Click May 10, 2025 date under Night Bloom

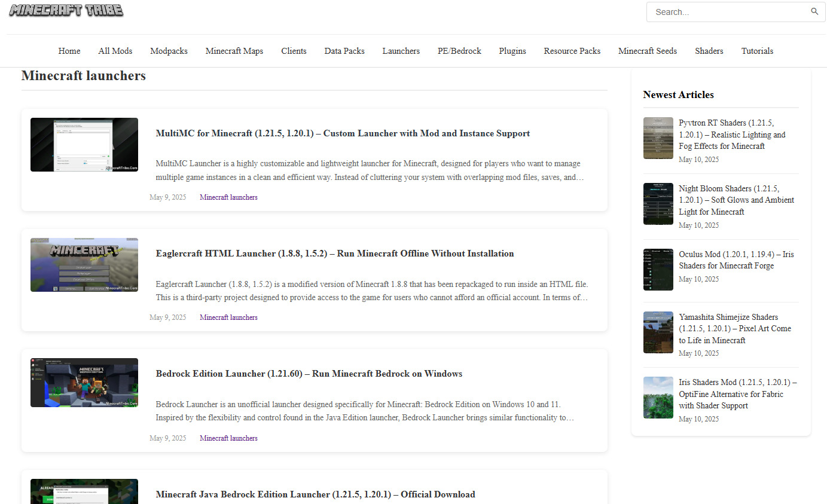[699, 225]
